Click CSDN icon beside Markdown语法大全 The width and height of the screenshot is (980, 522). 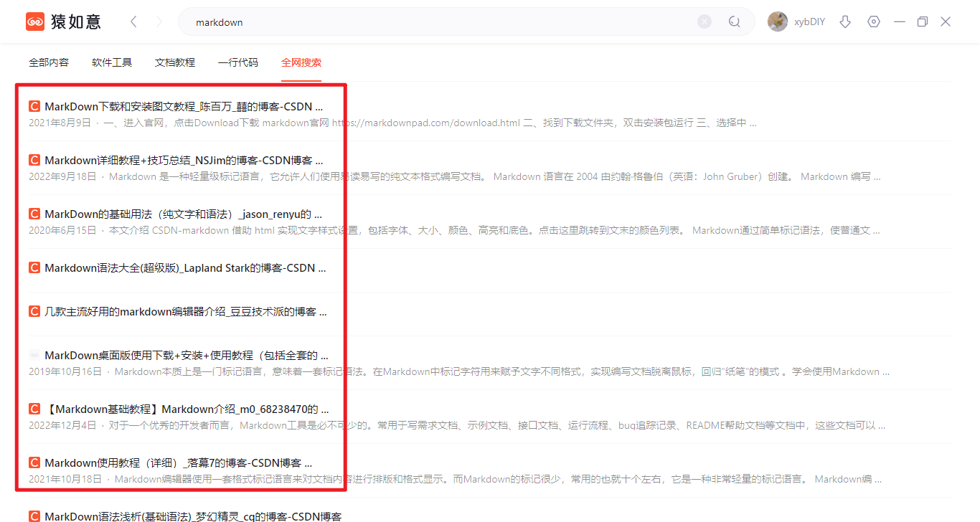click(x=34, y=268)
